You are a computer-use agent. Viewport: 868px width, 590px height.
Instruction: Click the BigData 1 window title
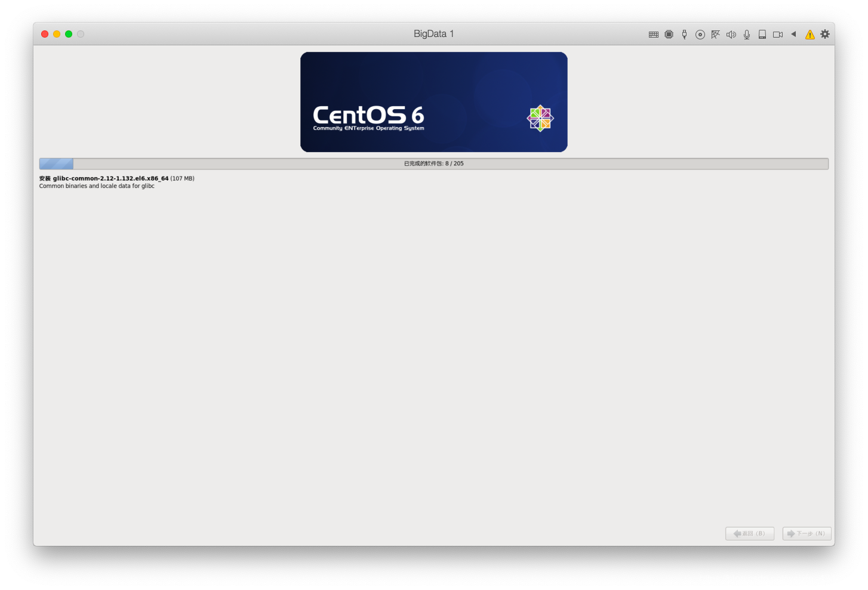click(434, 34)
